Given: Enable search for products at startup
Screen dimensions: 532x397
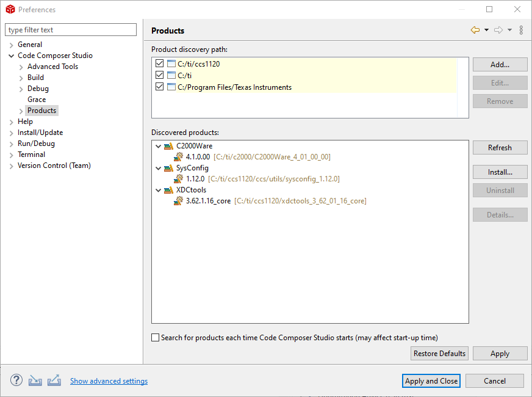Looking at the screenshot, I should (156, 338).
